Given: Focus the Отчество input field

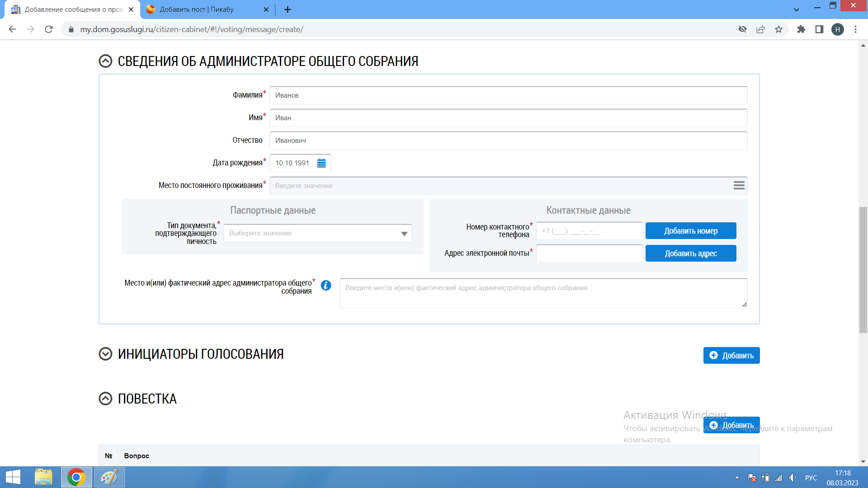Looking at the screenshot, I should 508,141.
